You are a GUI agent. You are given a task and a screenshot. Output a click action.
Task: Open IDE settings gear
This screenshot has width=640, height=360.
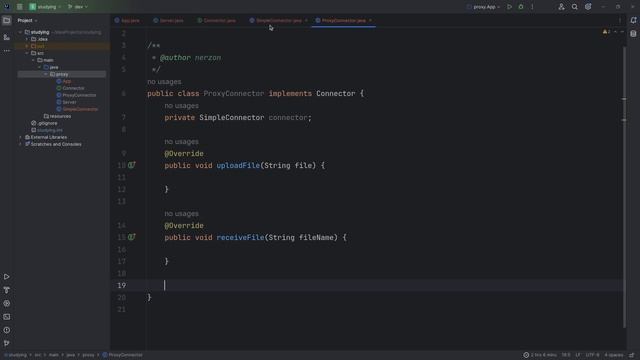[x=588, y=7]
